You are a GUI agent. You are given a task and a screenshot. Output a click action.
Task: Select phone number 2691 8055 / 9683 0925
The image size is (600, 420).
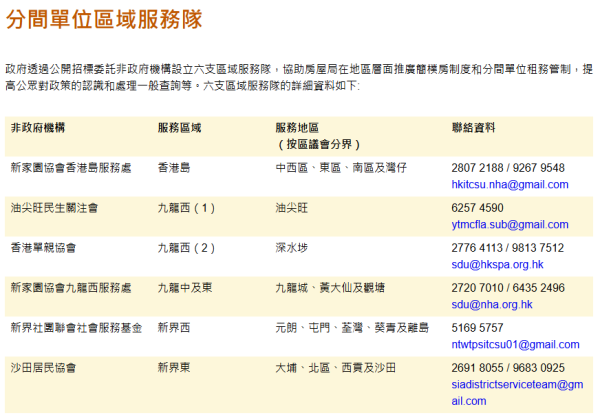point(508,368)
